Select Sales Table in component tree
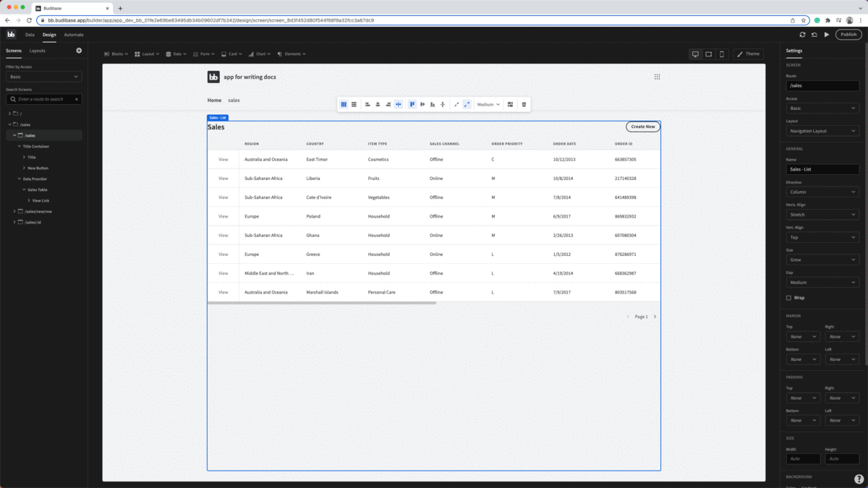The width and height of the screenshot is (868, 488). 38,189
